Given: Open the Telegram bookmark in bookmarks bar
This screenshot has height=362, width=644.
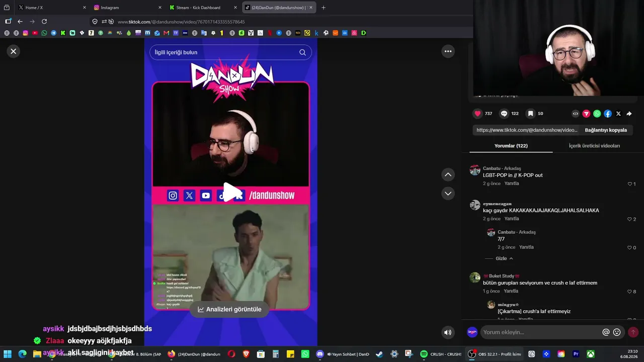Looking at the screenshot, I should point(54,33).
